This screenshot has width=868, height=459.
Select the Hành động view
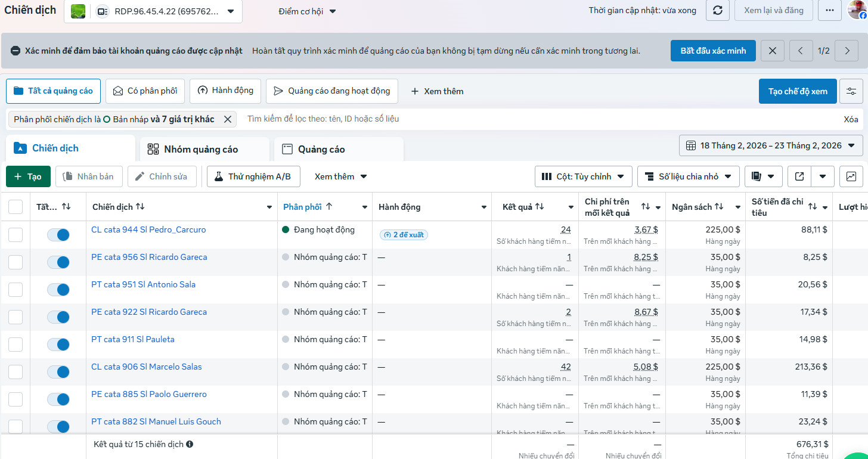click(x=225, y=91)
